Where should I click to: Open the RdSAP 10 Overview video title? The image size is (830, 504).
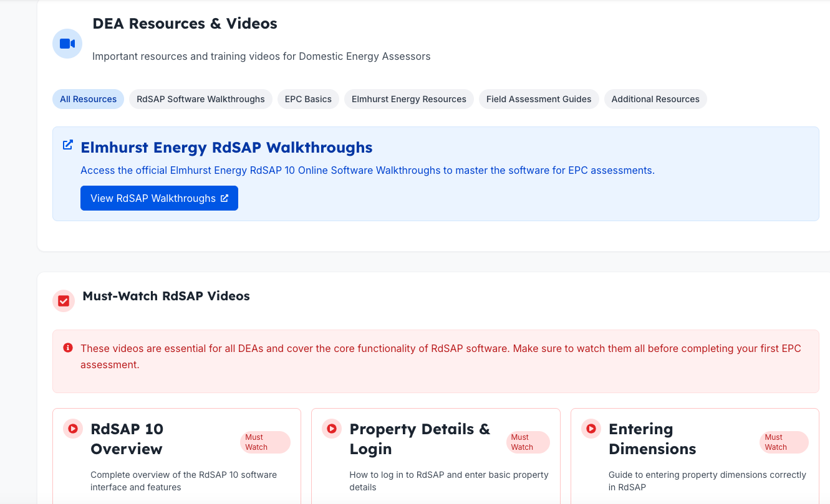tap(127, 439)
